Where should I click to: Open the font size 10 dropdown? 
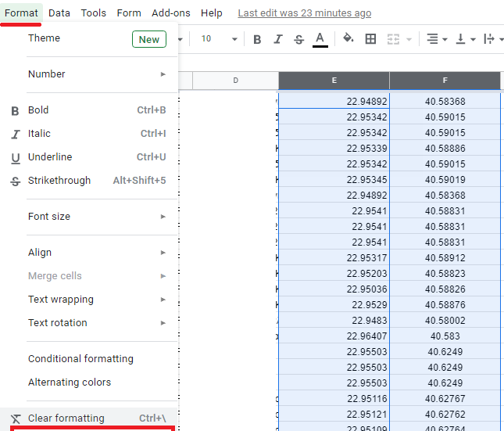(219, 39)
